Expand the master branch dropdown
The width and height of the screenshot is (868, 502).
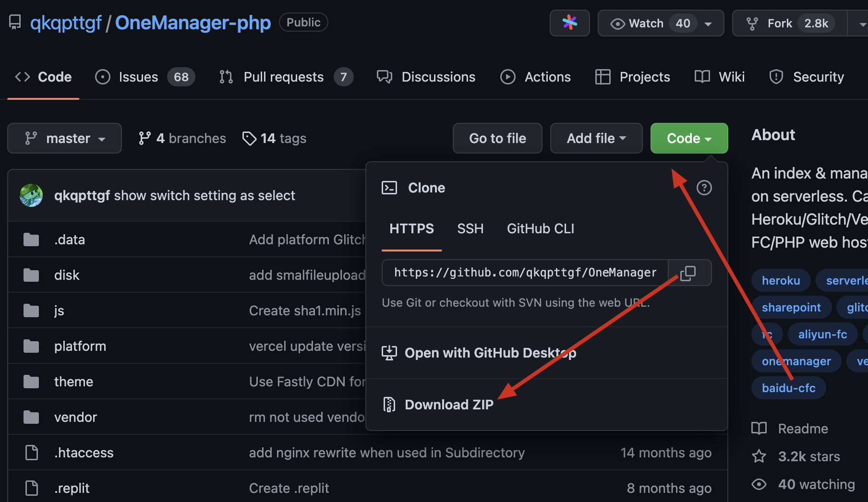[x=64, y=139]
